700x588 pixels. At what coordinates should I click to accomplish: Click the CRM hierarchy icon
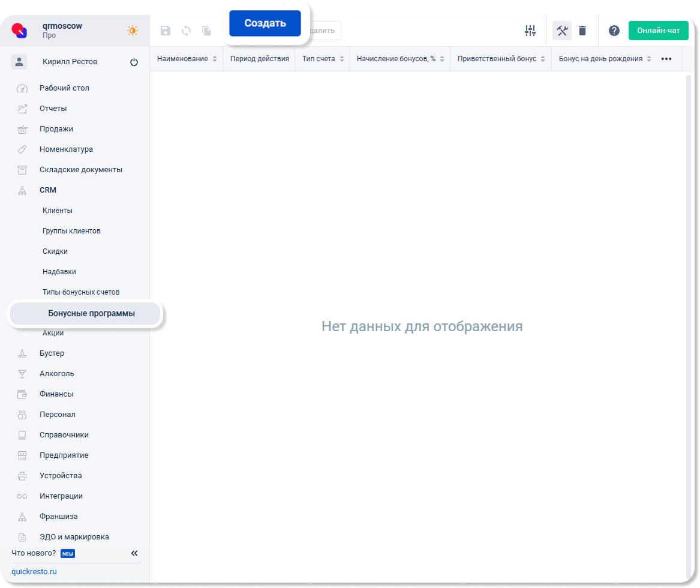coord(22,191)
